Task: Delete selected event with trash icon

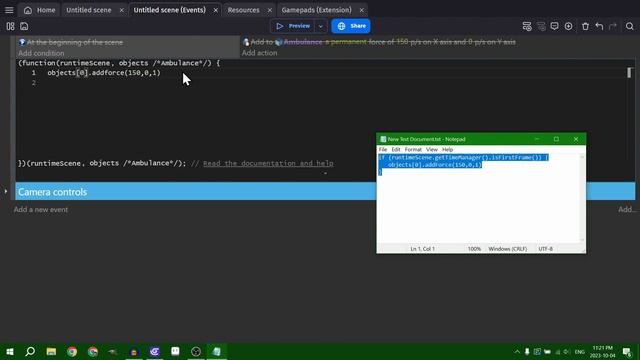Action: point(585,26)
